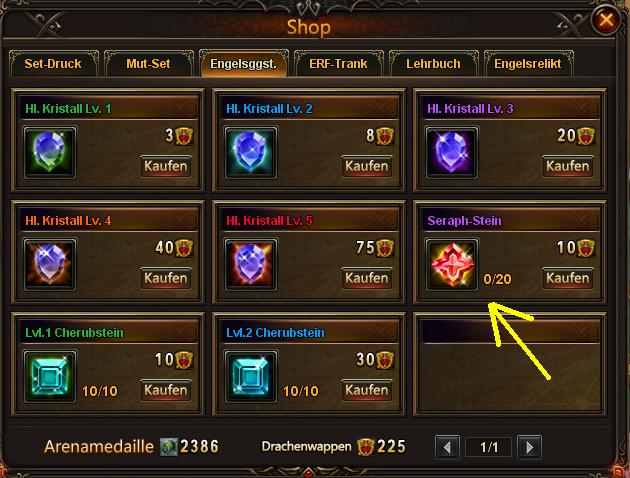Open the ERF-Trank tab
The width and height of the screenshot is (630, 478).
[x=338, y=63]
